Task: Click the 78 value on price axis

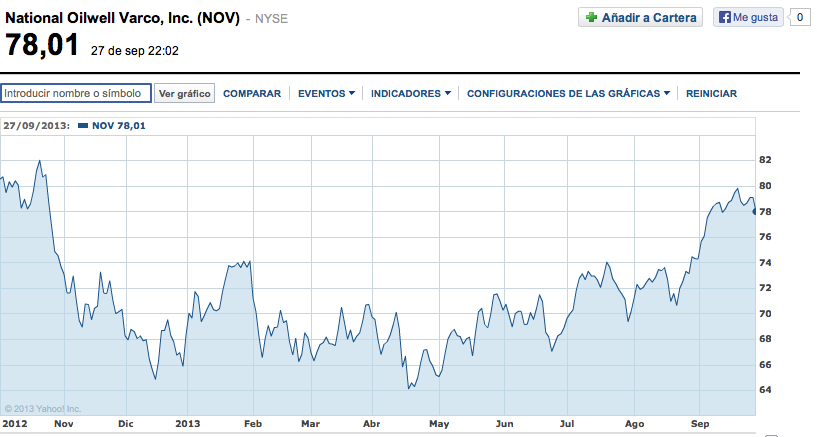Action: coord(765,212)
